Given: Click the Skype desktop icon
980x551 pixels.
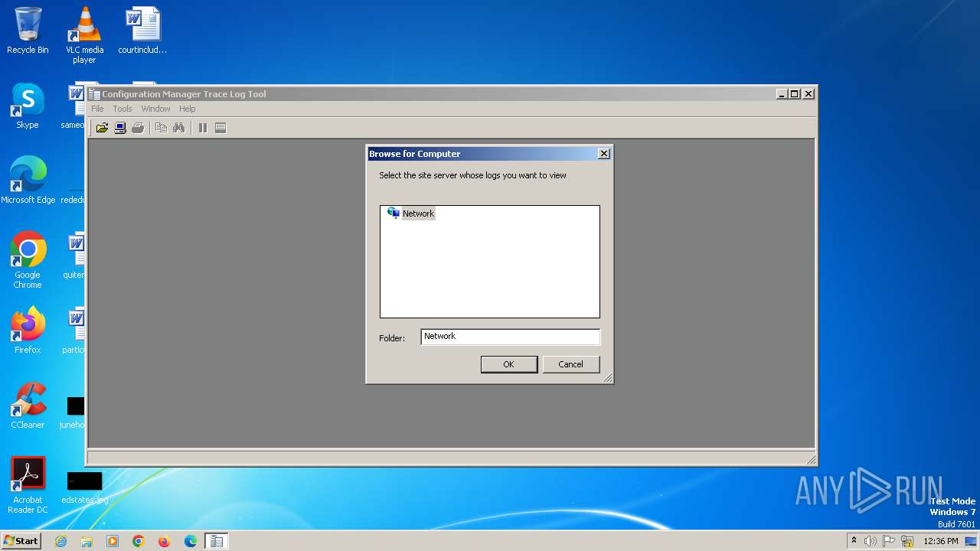Looking at the screenshot, I should pos(28,106).
